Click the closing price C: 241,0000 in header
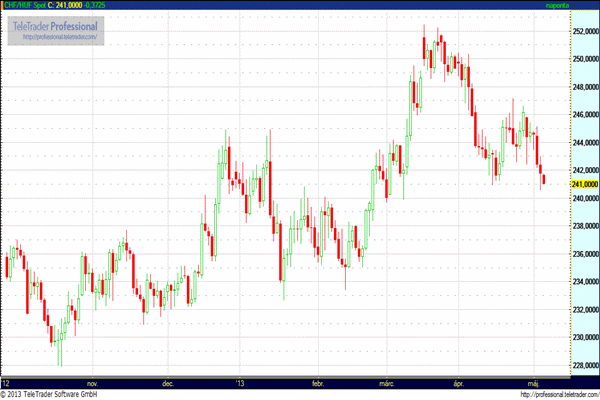600x400 pixels. click(x=70, y=6)
